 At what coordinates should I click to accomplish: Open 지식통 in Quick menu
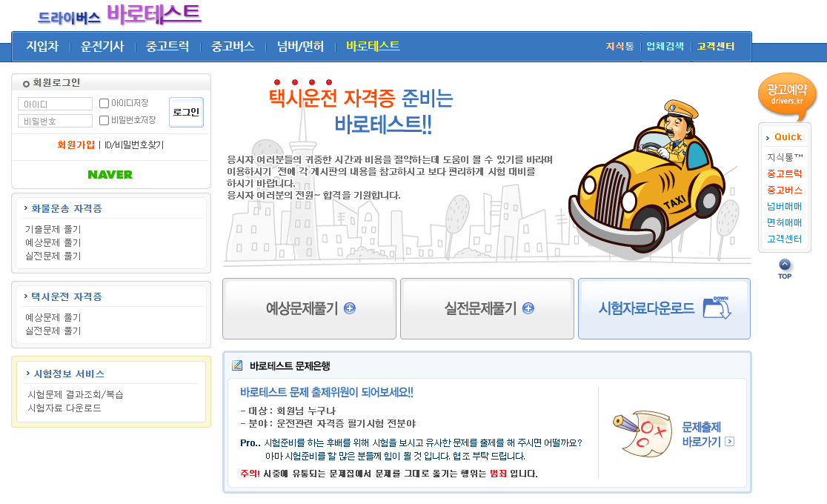click(x=785, y=156)
